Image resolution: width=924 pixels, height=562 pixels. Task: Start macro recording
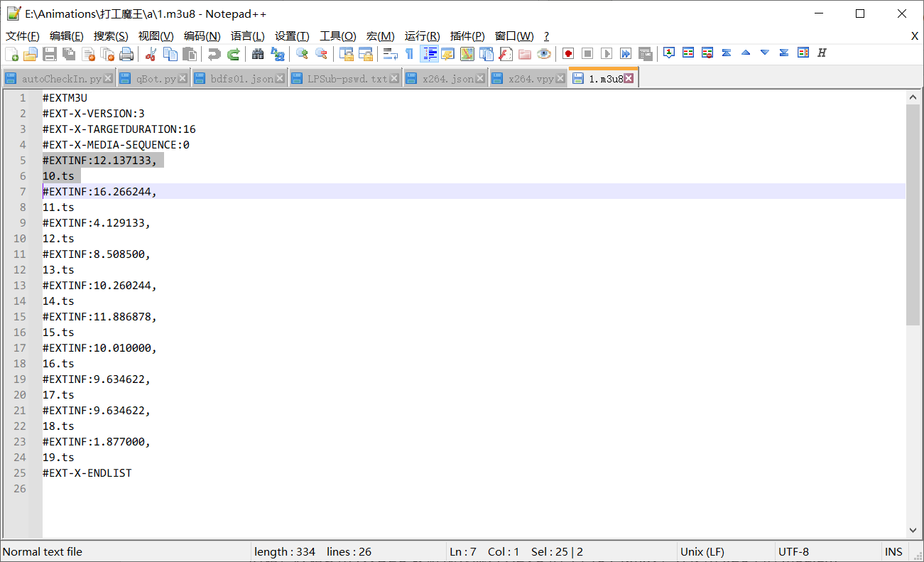point(568,53)
